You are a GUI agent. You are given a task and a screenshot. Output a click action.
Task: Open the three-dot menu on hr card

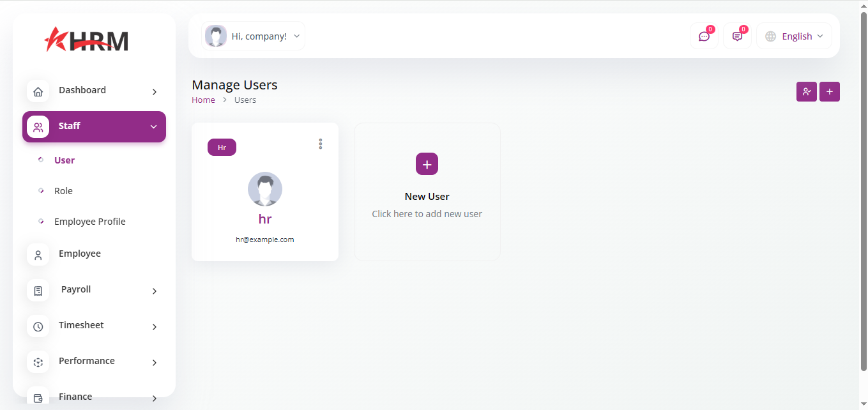point(320,144)
